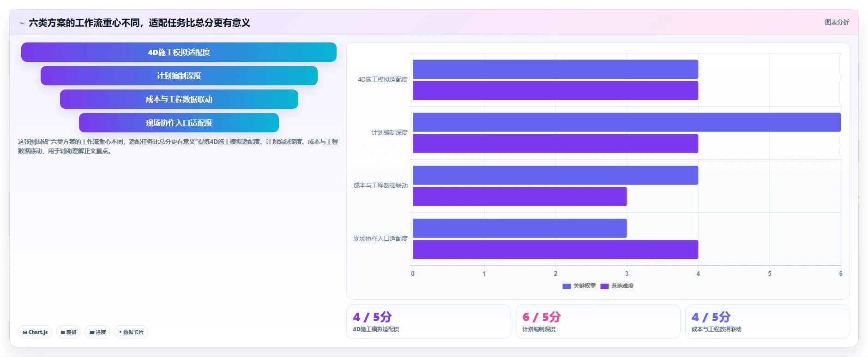Click the small icon before the card title
868x357 pixels.
22,23
